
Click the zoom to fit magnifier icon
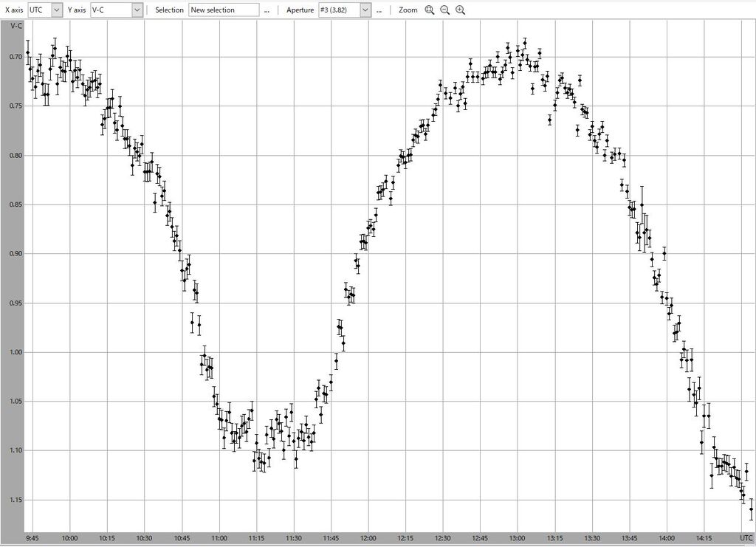point(430,10)
